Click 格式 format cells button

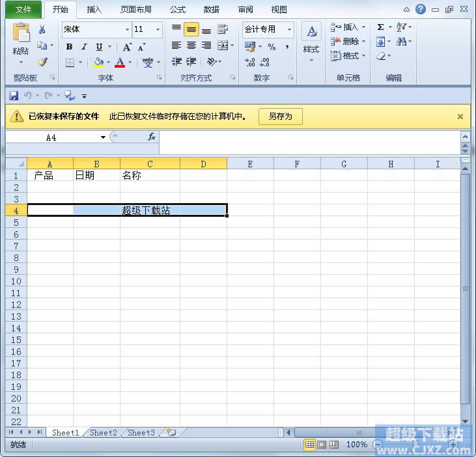(348, 56)
